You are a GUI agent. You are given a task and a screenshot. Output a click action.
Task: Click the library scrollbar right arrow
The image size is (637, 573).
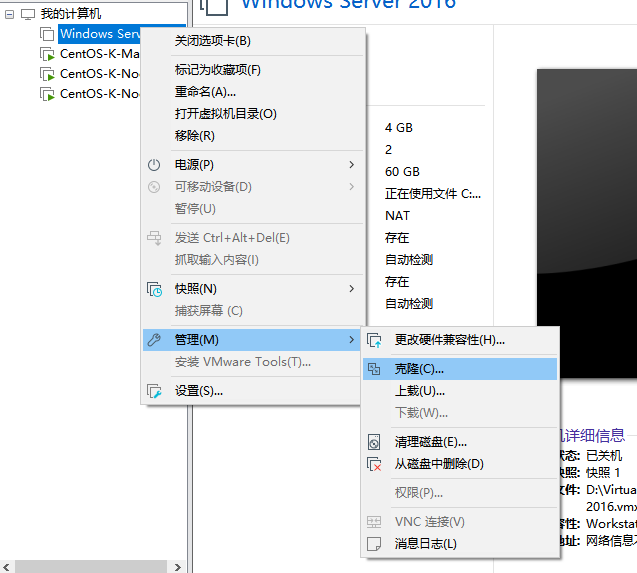point(178,567)
